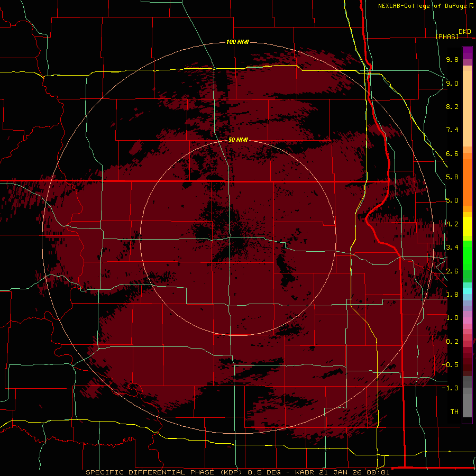
Task: Click the 9.8 value on the color scale
Action: (452, 59)
